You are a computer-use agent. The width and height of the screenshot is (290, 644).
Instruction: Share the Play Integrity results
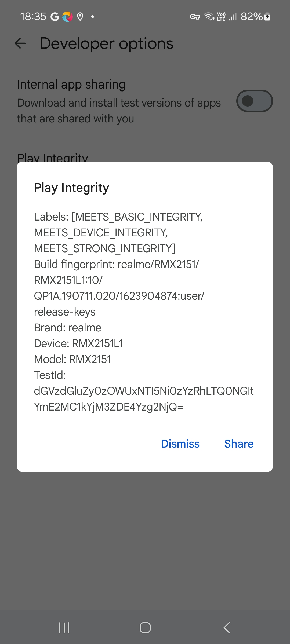(239, 444)
